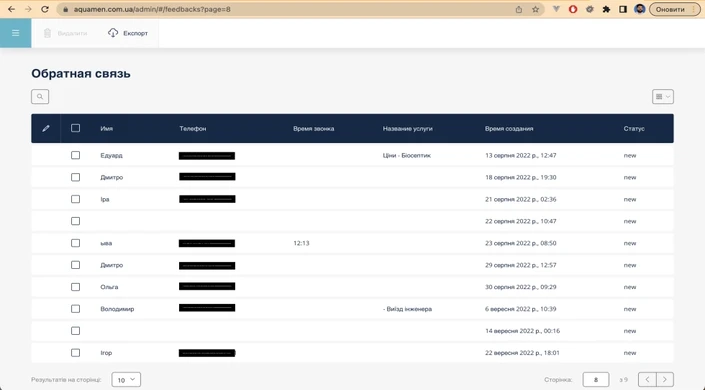The image size is (705, 390).
Task: Go to the previous results page arrow
Action: click(647, 380)
